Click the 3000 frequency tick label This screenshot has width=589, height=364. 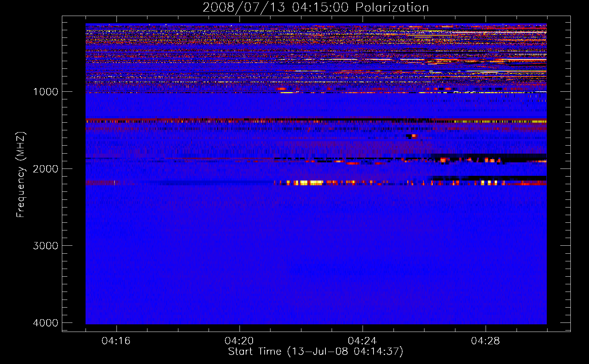[x=46, y=246]
